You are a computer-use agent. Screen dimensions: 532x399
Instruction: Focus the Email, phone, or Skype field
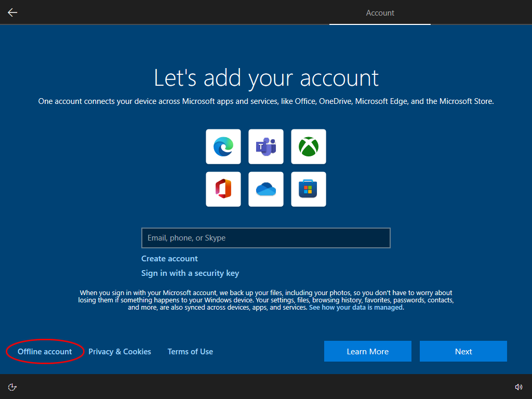[x=266, y=238]
